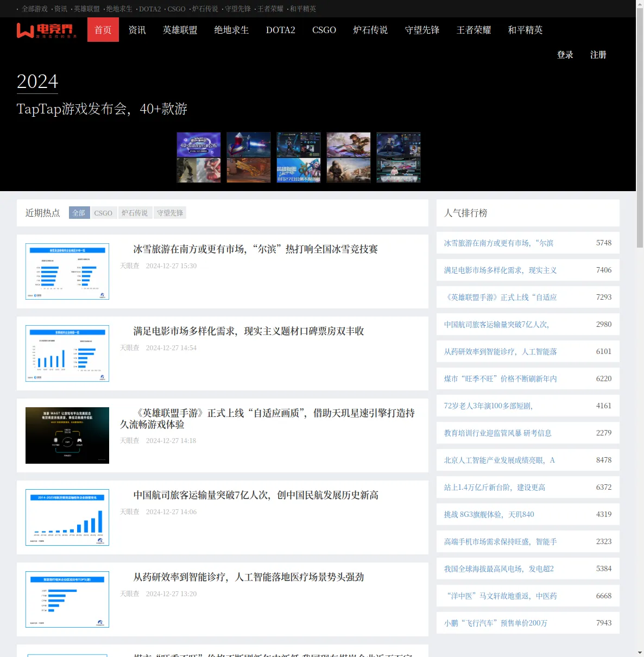The width and height of the screenshot is (644, 657).
Task: Open ranking item 教育培训行业迎监管风暴 研考信息
Action: 498,433
